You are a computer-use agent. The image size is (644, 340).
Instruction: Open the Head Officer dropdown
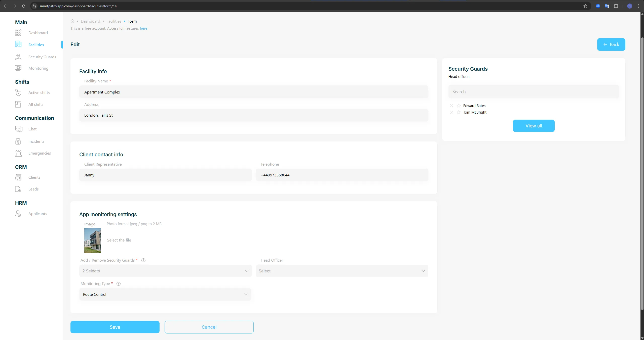tap(342, 271)
